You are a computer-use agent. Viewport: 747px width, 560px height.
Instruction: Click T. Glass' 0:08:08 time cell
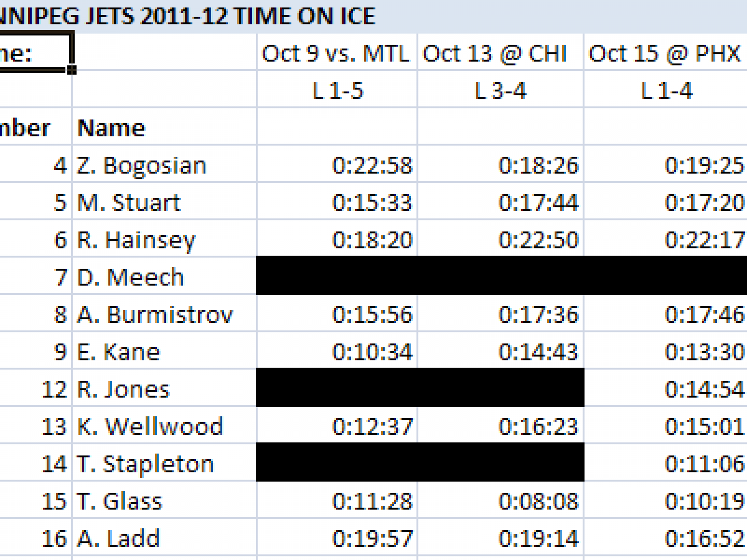point(538,502)
